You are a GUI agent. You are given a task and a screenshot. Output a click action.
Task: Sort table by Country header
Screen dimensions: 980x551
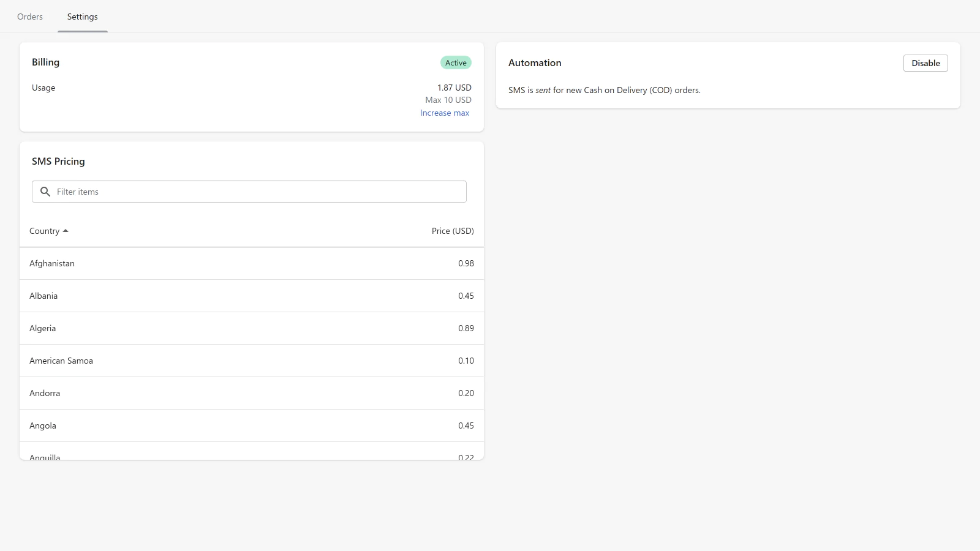tap(45, 231)
